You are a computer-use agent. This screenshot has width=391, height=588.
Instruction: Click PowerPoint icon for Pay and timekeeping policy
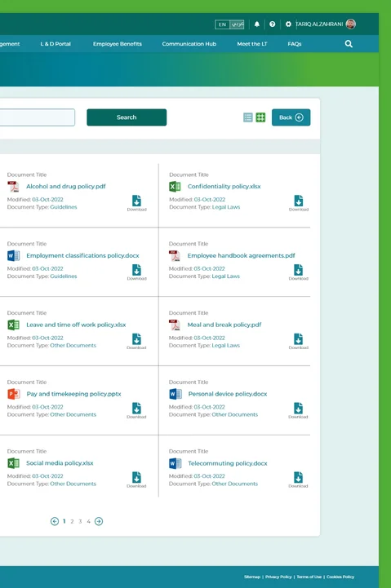[14, 394]
